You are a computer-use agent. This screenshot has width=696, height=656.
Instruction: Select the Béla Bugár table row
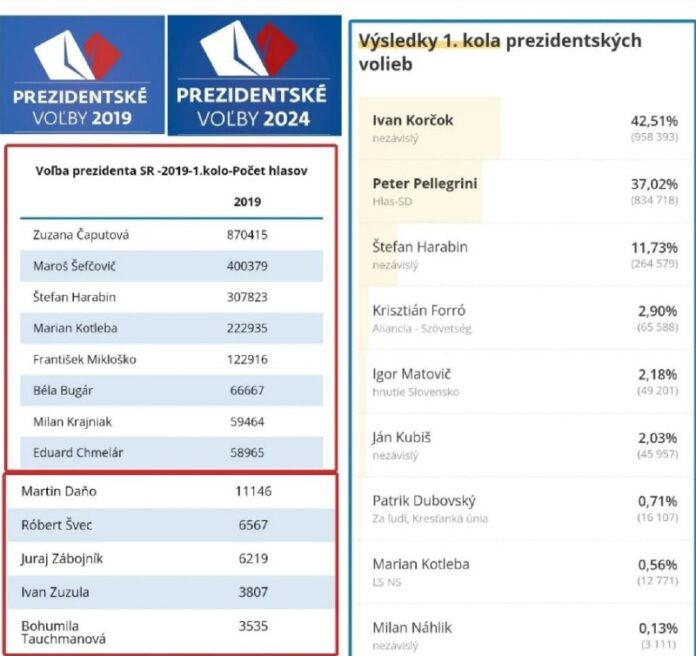[172, 390]
